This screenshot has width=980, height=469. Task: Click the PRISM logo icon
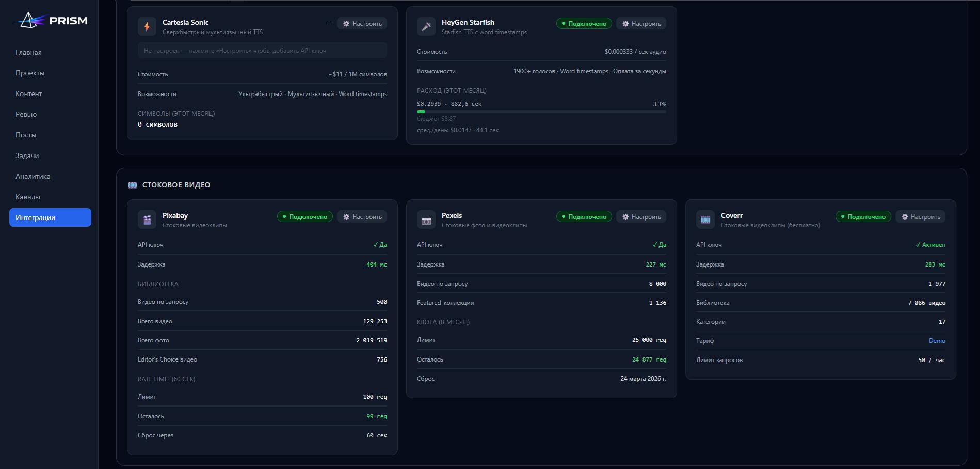30,21
